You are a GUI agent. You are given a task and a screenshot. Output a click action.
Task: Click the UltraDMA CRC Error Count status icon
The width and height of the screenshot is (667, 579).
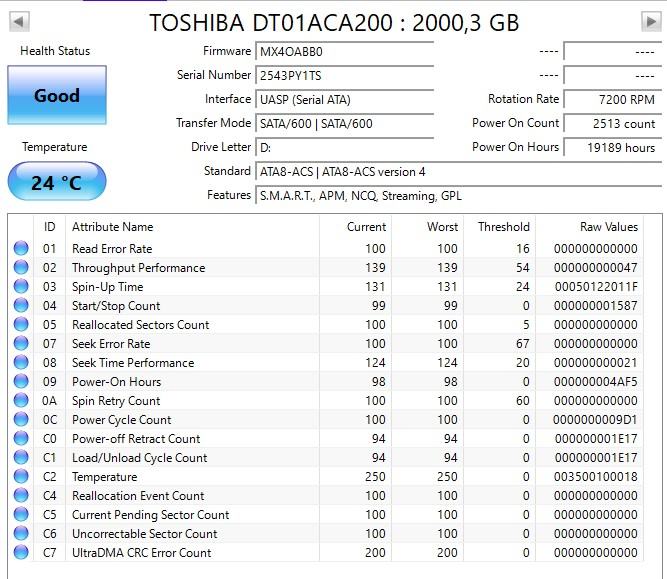pyautogui.click(x=21, y=553)
